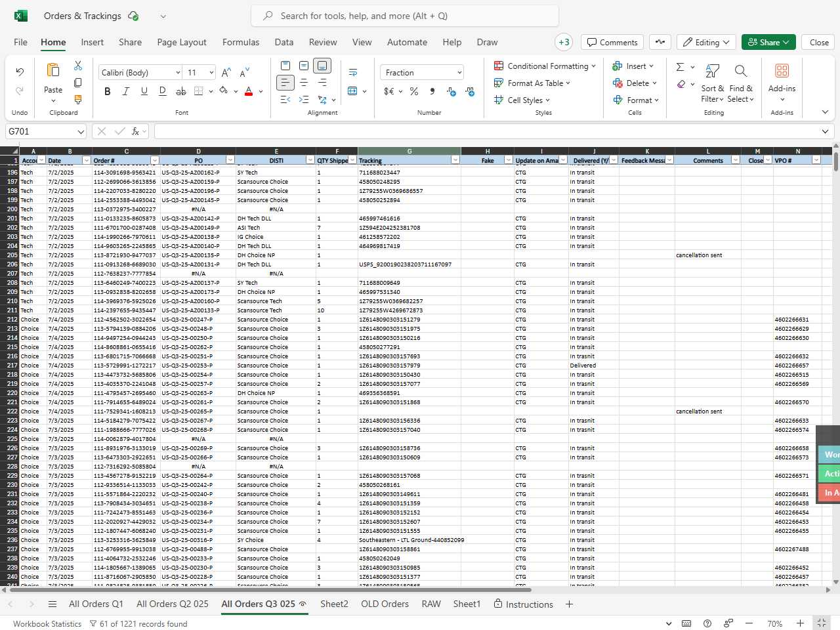Viewport: 840px width, 630px height.
Task: Toggle Top Align
Action: tap(285, 66)
